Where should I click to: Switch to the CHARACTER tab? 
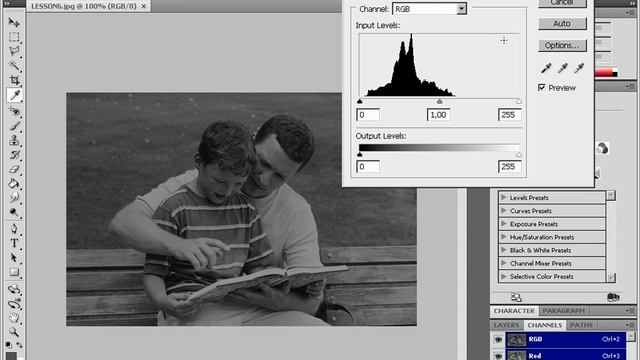pos(514,311)
